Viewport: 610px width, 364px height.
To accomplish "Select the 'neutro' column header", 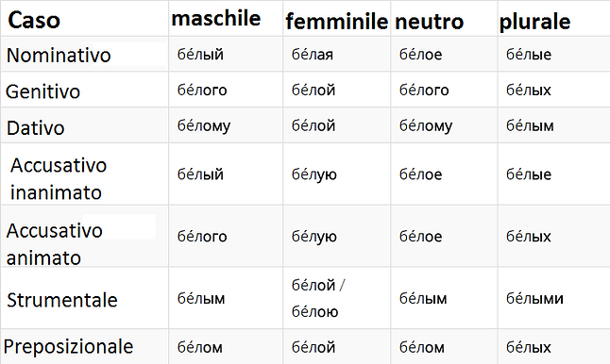I will point(429,21).
